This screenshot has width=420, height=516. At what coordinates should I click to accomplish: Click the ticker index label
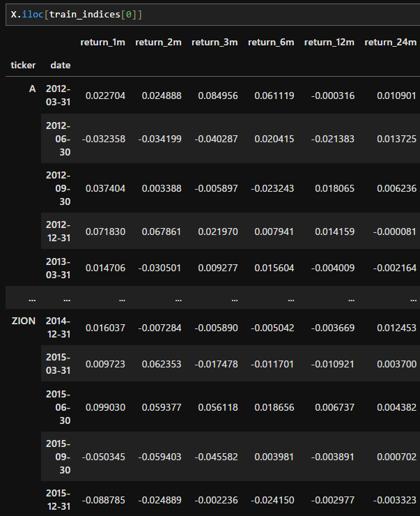pyautogui.click(x=23, y=65)
